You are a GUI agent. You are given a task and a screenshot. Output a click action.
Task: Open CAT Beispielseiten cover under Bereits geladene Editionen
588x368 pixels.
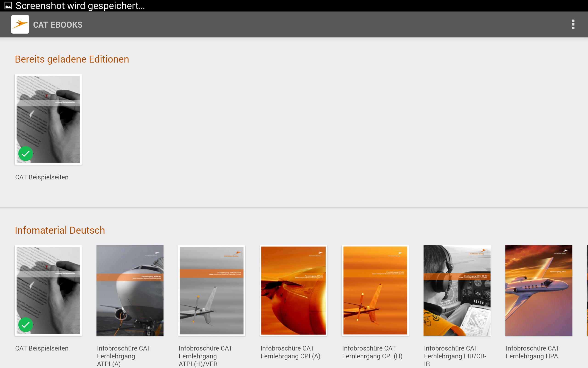coord(48,119)
